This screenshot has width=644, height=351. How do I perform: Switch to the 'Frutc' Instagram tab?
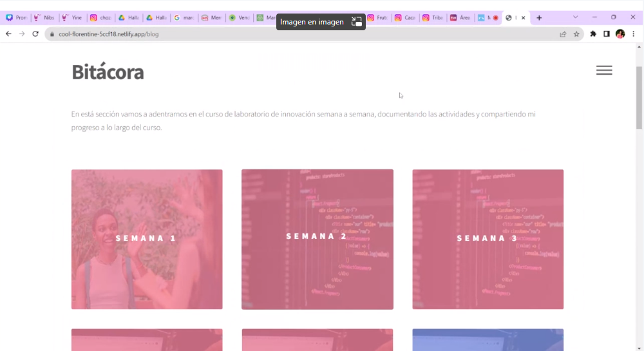tap(378, 17)
